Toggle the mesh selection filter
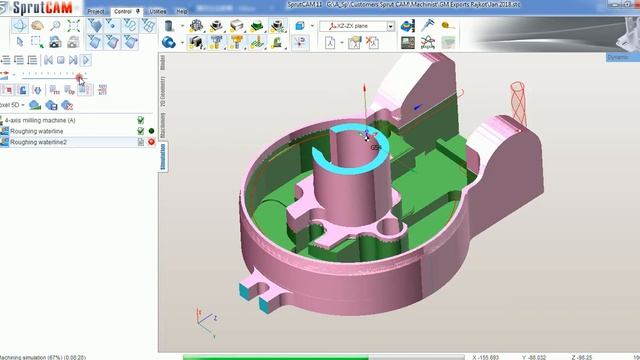 148,26
